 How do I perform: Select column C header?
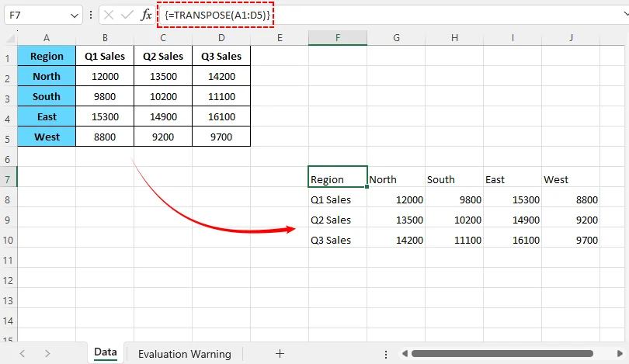[x=163, y=38]
